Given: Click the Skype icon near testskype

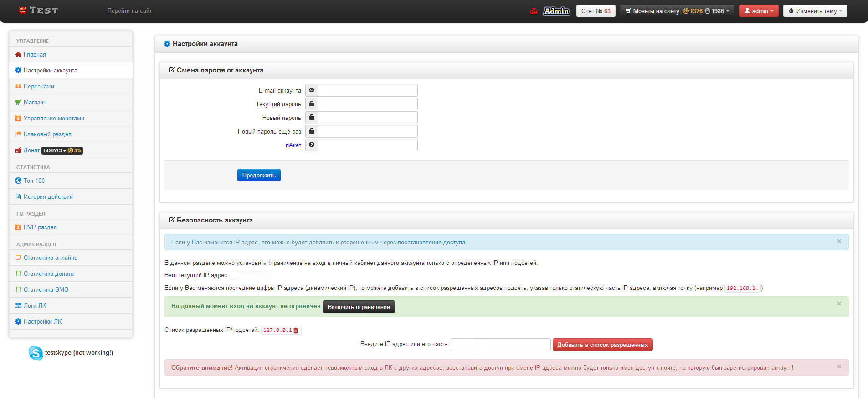Looking at the screenshot, I should (x=36, y=353).
